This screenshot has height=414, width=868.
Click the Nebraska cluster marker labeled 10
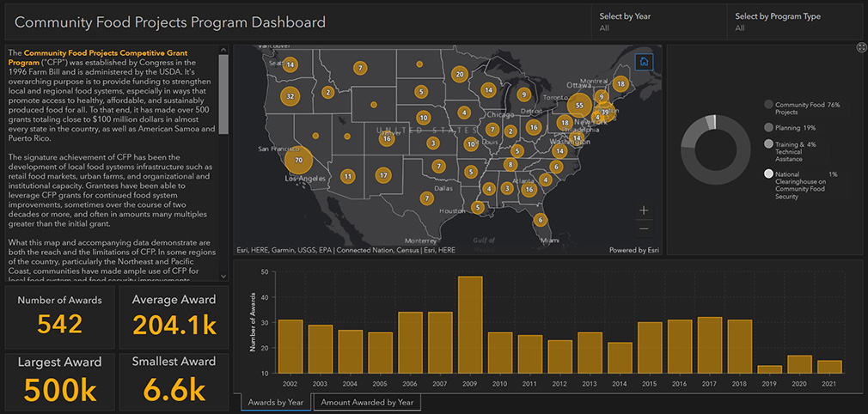(424, 118)
